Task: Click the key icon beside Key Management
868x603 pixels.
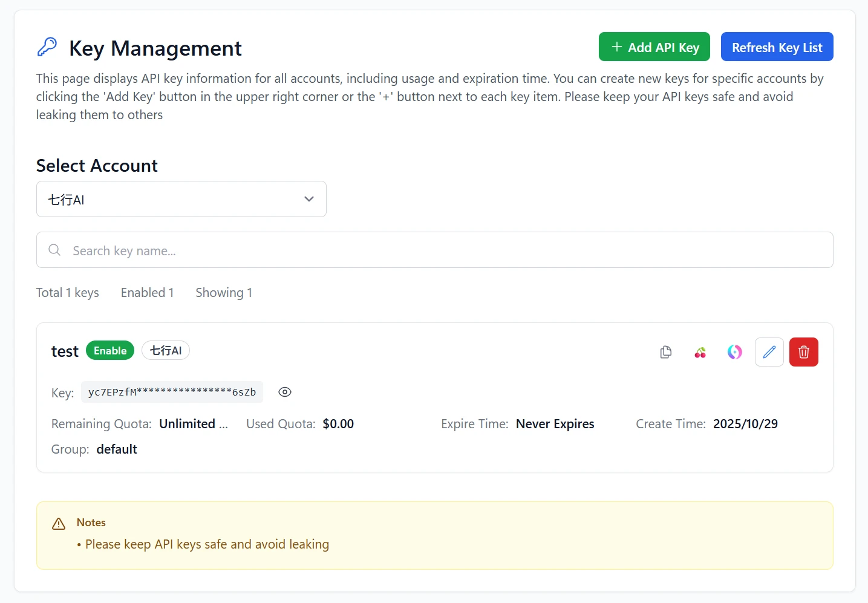Action: point(47,47)
